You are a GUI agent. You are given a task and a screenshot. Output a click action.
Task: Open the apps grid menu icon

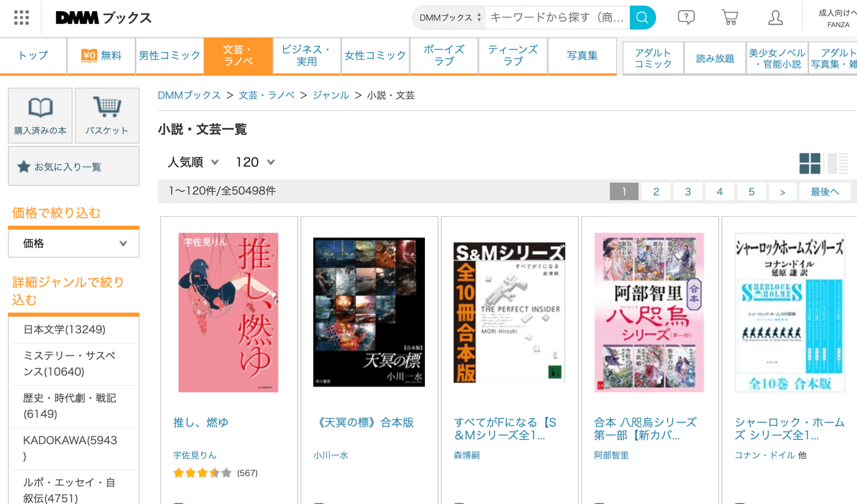tap(21, 17)
